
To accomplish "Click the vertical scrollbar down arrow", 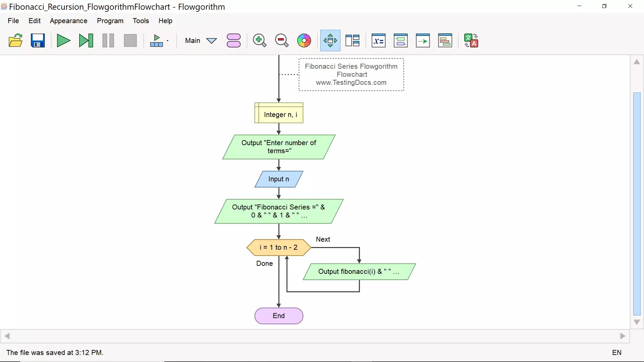I will 637,322.
